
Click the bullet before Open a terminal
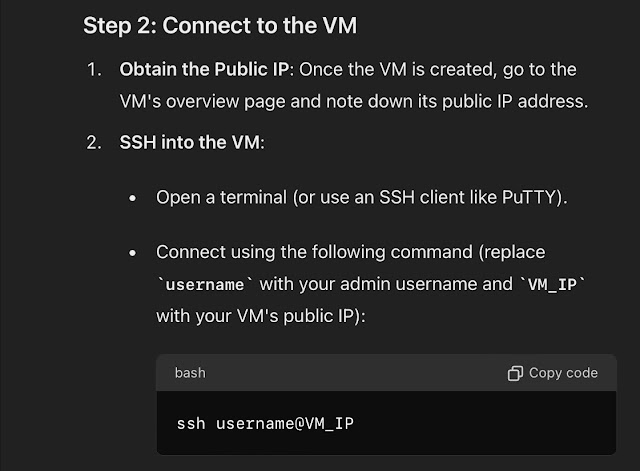coord(132,198)
